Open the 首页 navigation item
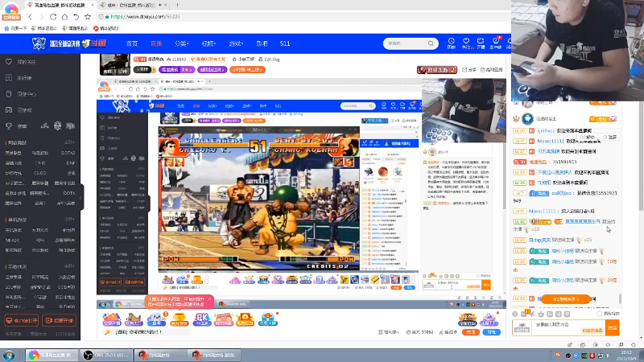644x362 pixels. coord(132,43)
